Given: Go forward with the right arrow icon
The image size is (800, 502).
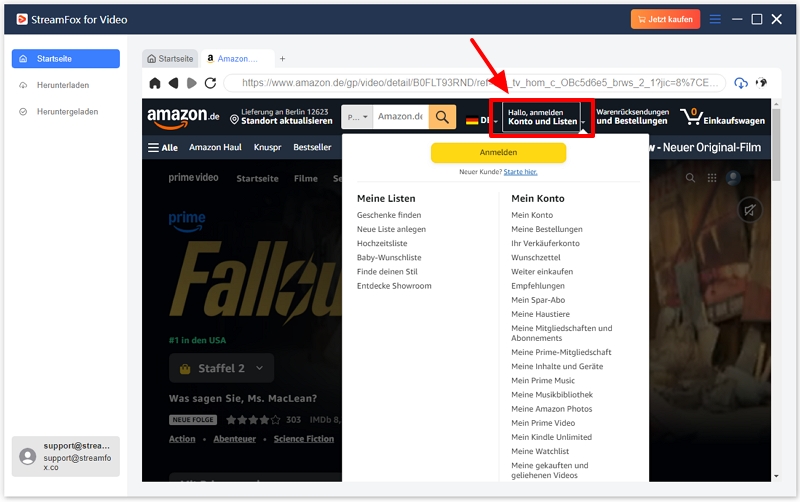Looking at the screenshot, I should coord(192,83).
